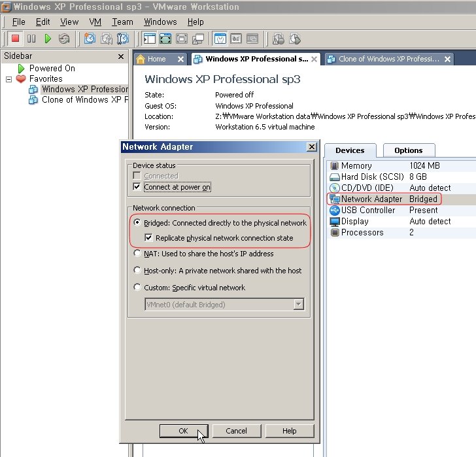
Task: Click the Processors device icon
Action: point(335,233)
